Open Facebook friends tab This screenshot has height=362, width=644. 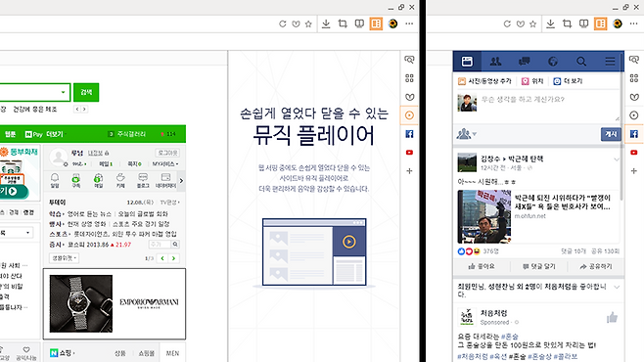tap(496, 62)
